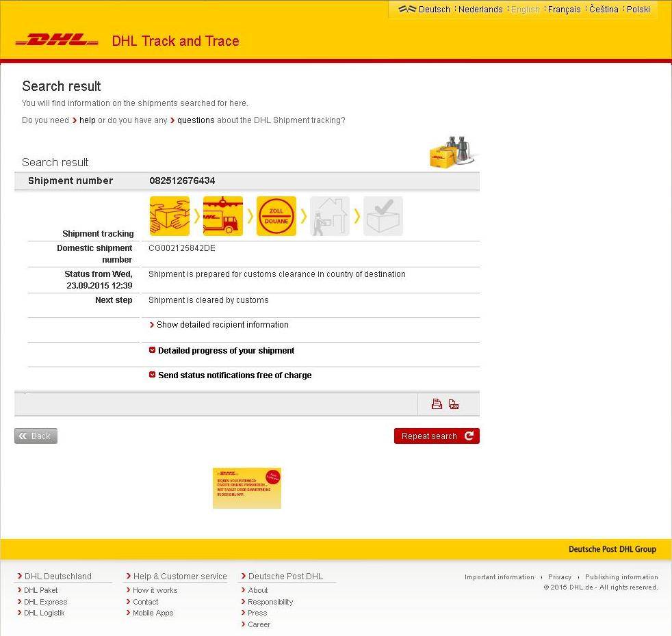Click the print icon below the results
672x636 pixels.
[437, 404]
